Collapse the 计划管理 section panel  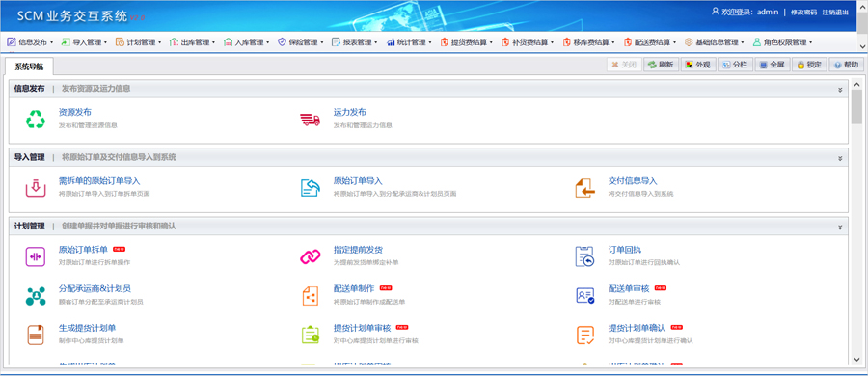point(840,227)
